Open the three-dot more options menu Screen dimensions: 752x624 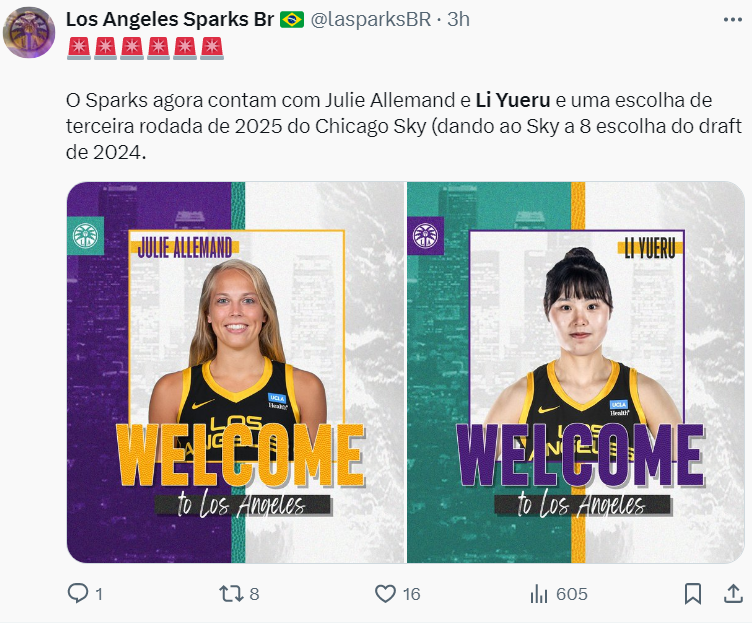click(x=733, y=20)
